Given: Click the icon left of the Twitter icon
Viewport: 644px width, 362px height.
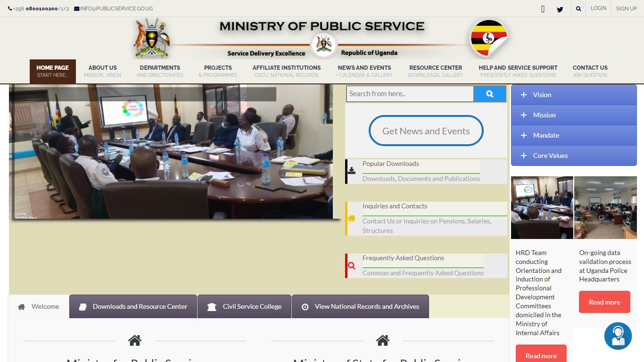Looking at the screenshot, I should 543,9.
